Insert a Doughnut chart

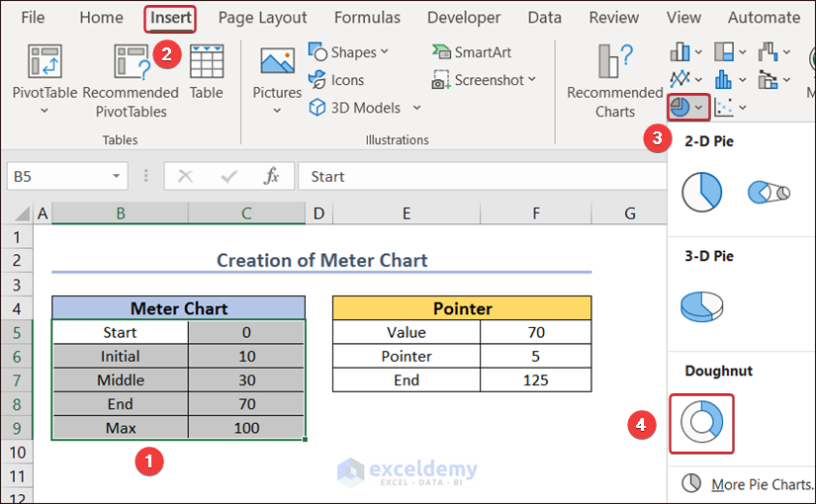pyautogui.click(x=701, y=423)
